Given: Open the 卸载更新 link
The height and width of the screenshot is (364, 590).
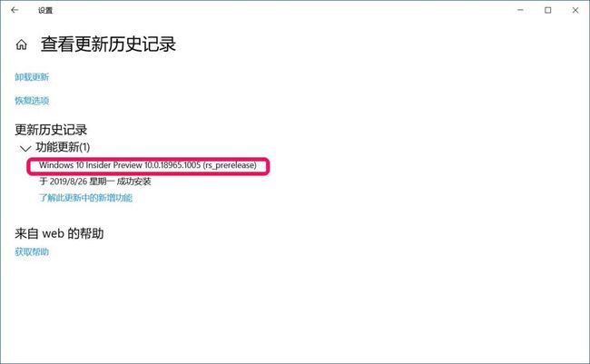Looking at the screenshot, I should (x=32, y=77).
